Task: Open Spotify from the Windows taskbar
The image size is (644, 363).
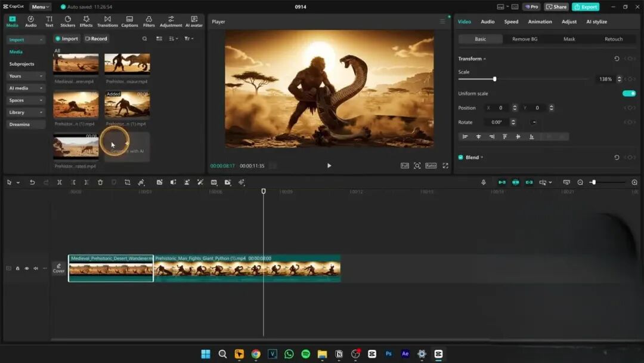Action: point(305,354)
